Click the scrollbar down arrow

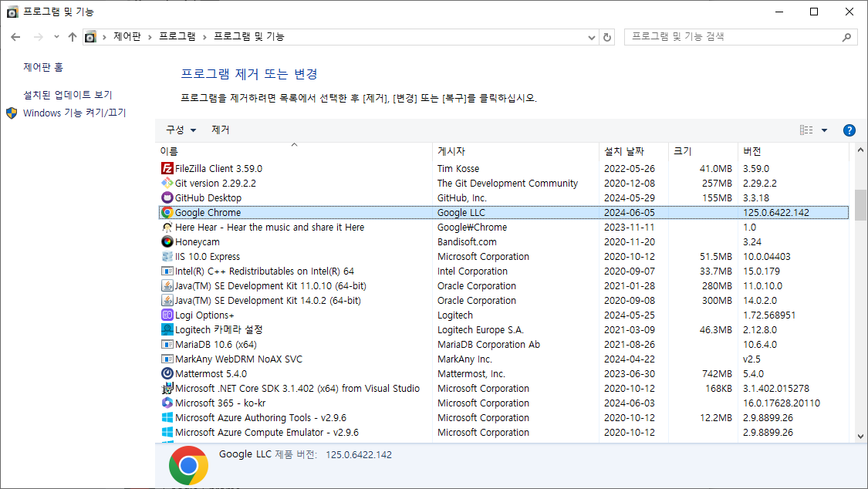pyautogui.click(x=860, y=436)
